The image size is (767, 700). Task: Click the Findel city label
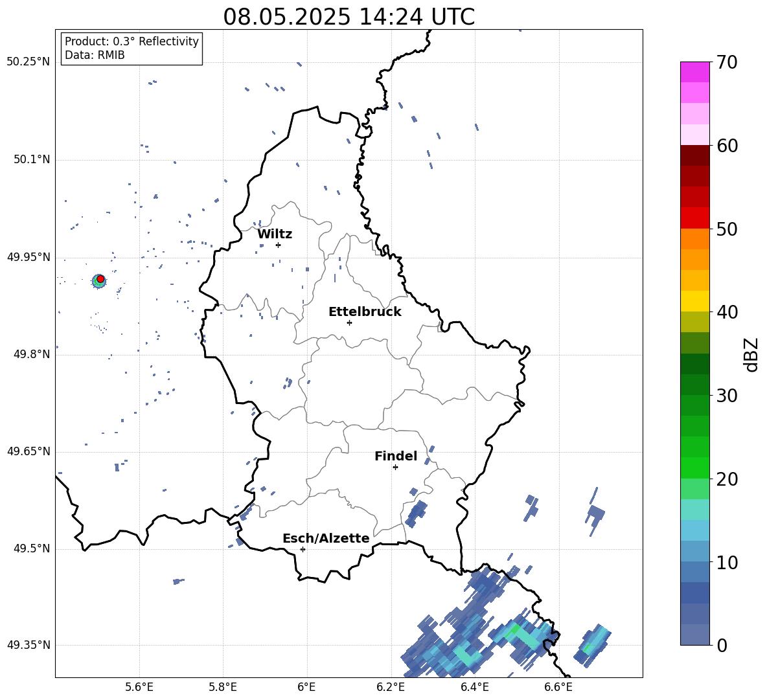(x=396, y=456)
